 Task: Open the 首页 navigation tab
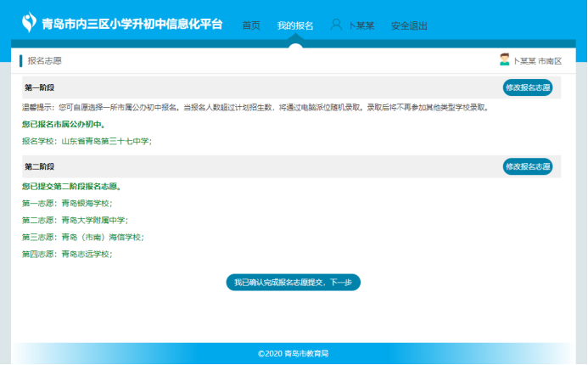[251, 25]
